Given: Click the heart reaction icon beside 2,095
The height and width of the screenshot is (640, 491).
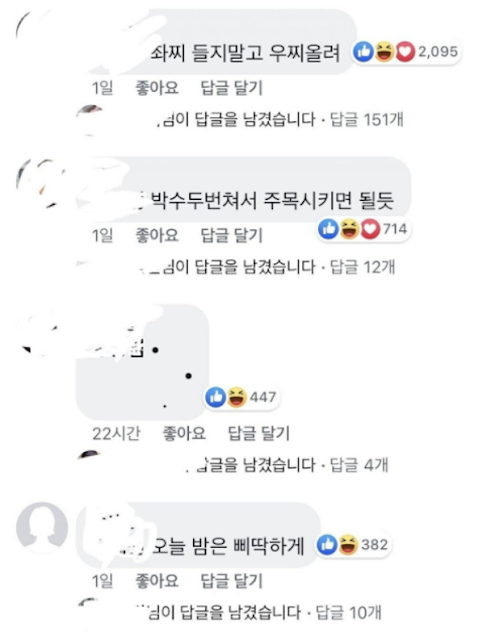Looking at the screenshot, I should [x=404, y=52].
